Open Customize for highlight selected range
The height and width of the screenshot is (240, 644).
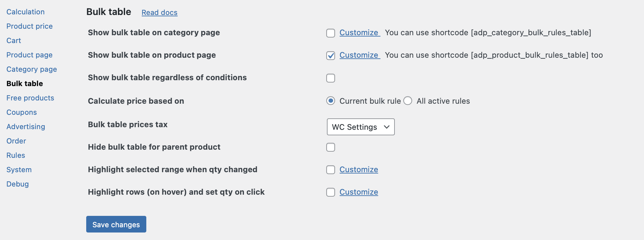(x=359, y=170)
